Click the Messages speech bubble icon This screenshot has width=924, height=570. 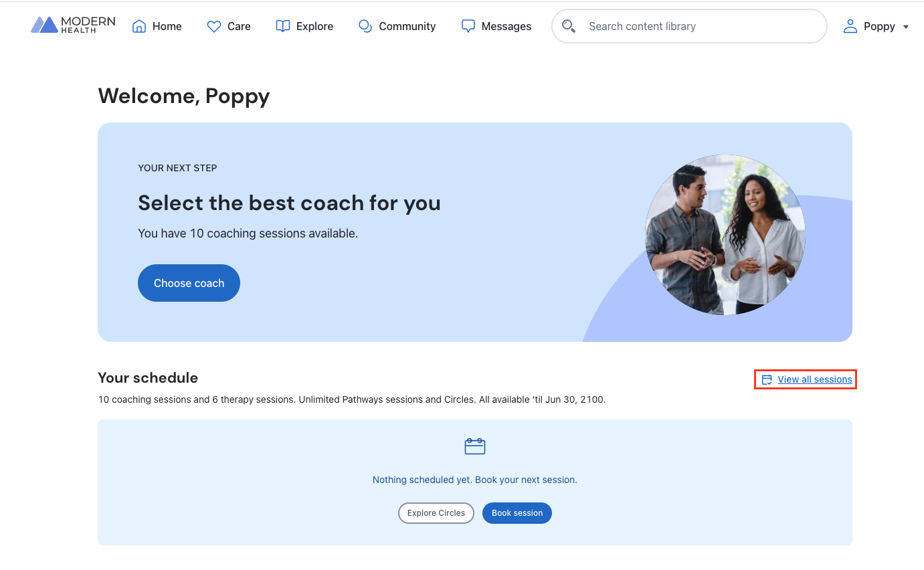[x=468, y=26]
